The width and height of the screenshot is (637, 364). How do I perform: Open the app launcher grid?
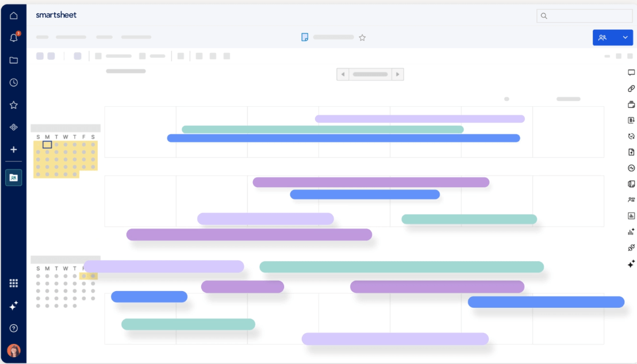click(x=13, y=282)
